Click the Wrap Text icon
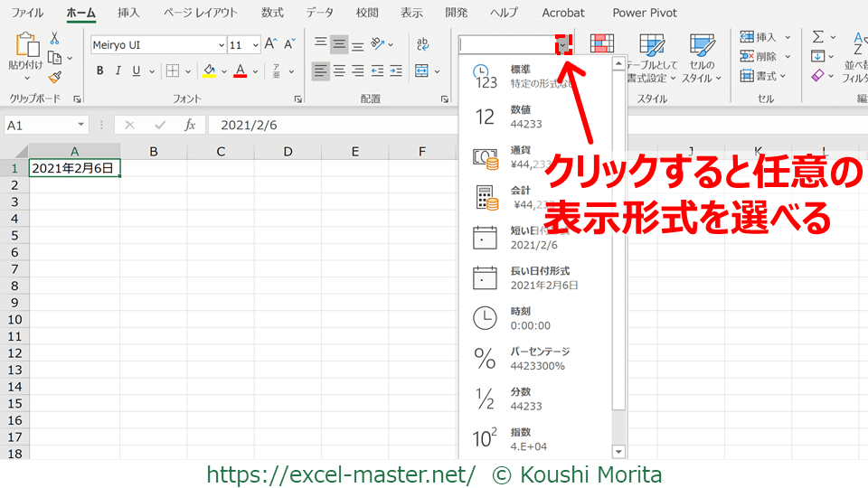The width and height of the screenshot is (868, 488). point(422,44)
